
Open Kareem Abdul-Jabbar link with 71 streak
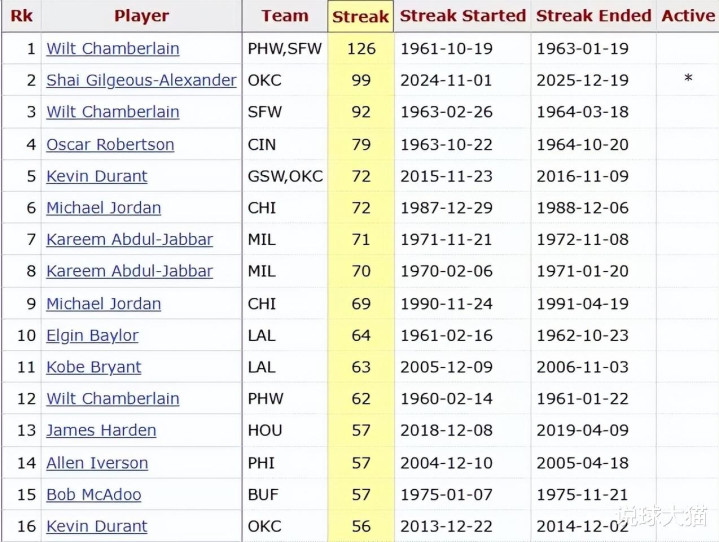tap(129, 239)
